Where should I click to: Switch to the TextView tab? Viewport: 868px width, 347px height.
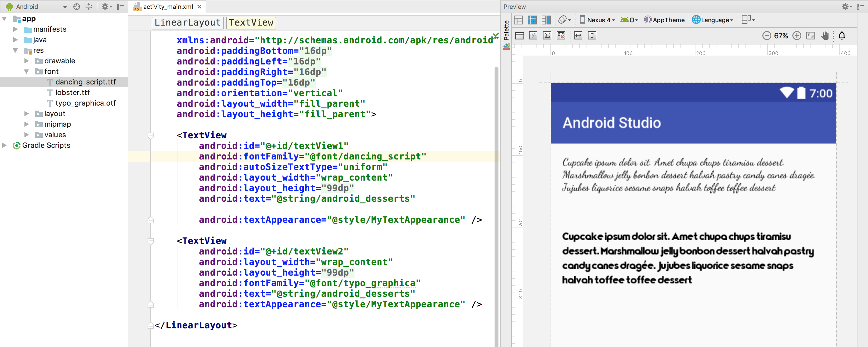pos(251,22)
